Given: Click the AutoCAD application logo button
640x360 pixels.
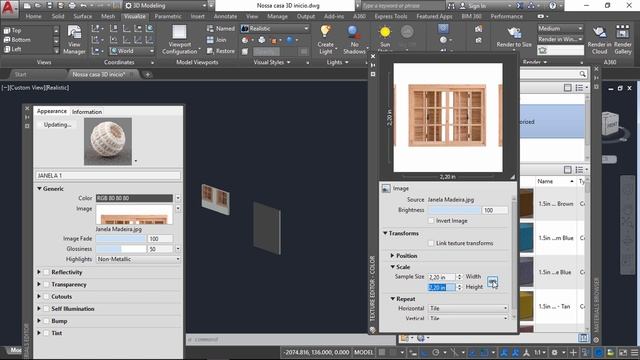Looking at the screenshot, I should click(9, 8).
